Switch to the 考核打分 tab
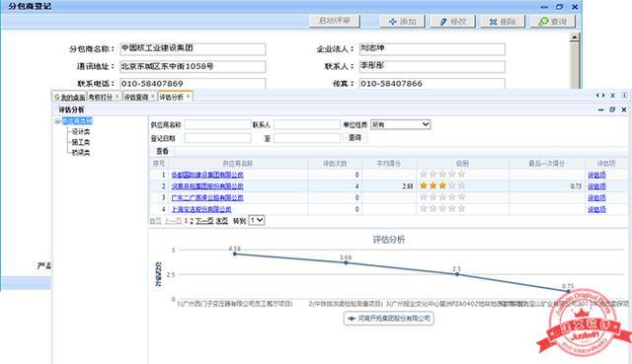632x364 pixels. [x=101, y=97]
